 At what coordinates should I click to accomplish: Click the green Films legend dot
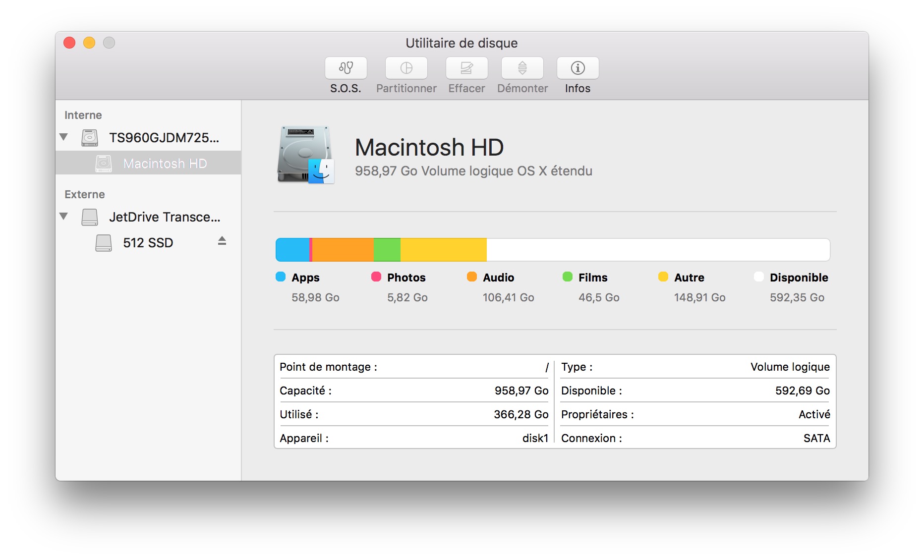pos(568,277)
